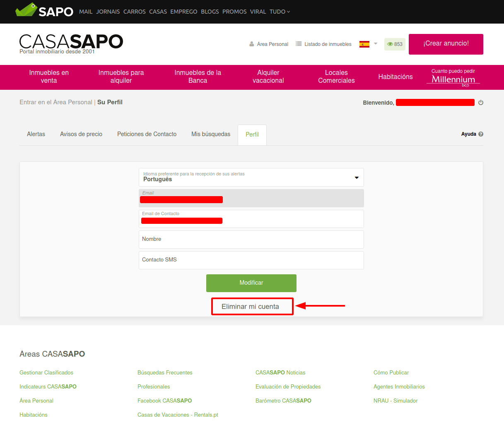Click the Contacto SMS field
This screenshot has height=427, width=504.
coord(251,260)
